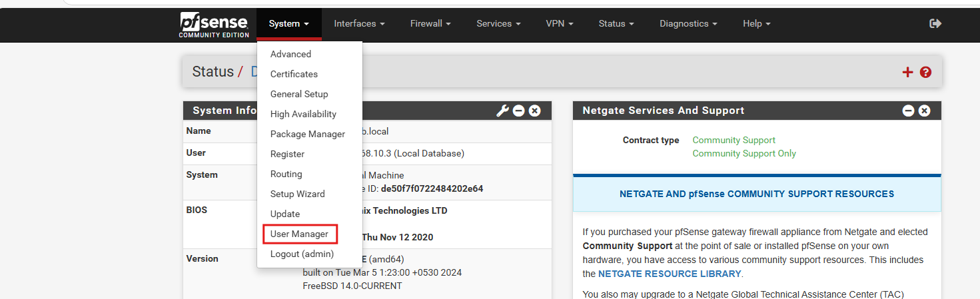The width and height of the screenshot is (980, 299).
Task: Expand the Diagnostics dropdown menu
Action: coord(688,23)
